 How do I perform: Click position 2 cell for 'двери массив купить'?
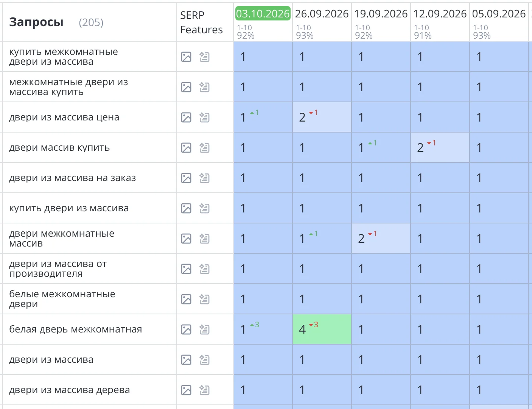(440, 147)
